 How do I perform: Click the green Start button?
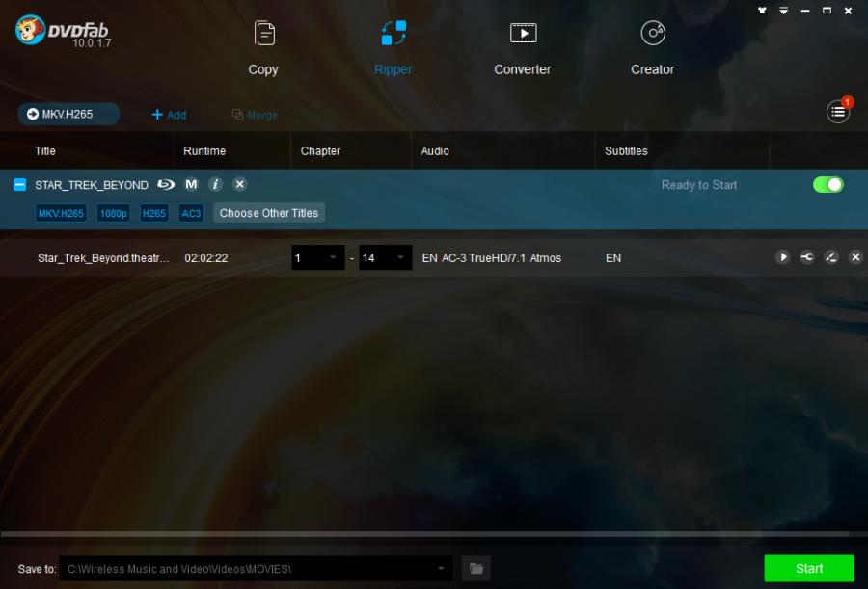point(809,569)
